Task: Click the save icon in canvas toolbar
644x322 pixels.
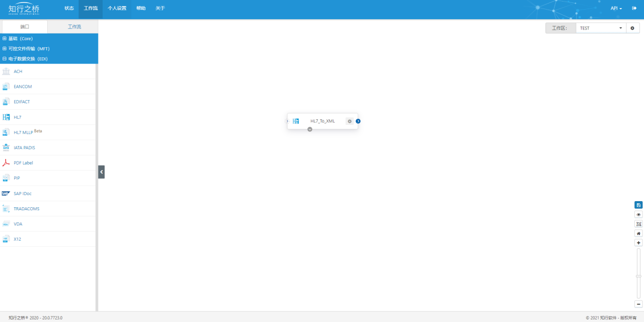Action: [x=638, y=205]
